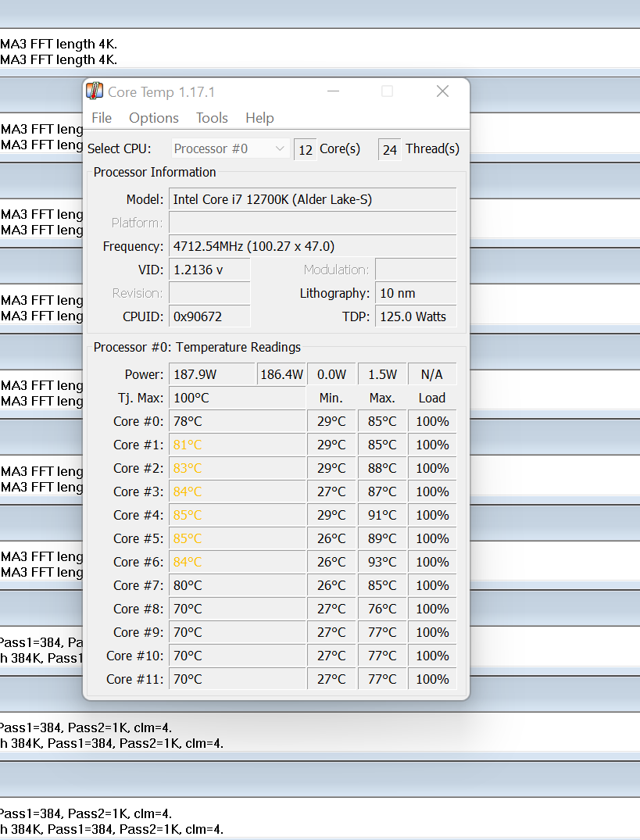
Task: Click Core #7 temperature 80°C
Action: (238, 585)
